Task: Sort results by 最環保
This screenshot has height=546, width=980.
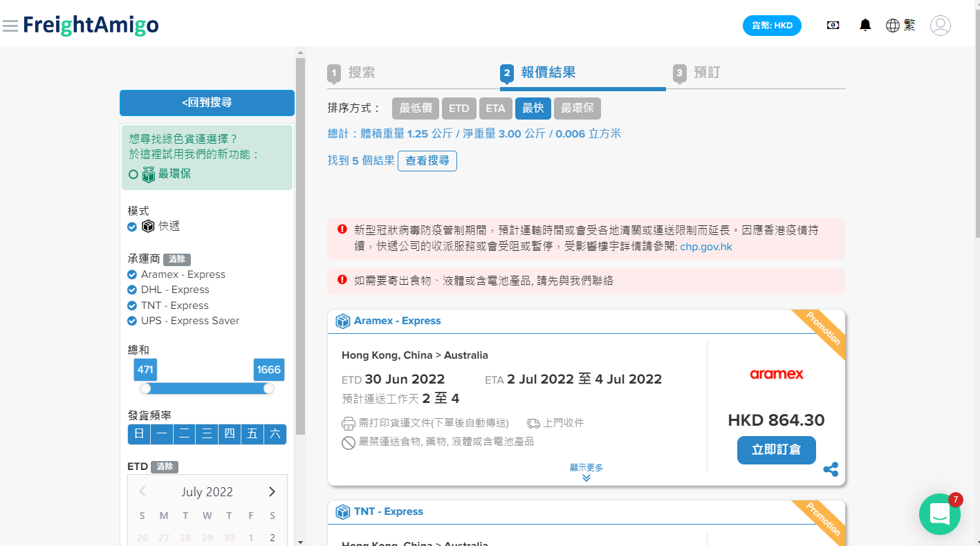Action: pos(577,109)
